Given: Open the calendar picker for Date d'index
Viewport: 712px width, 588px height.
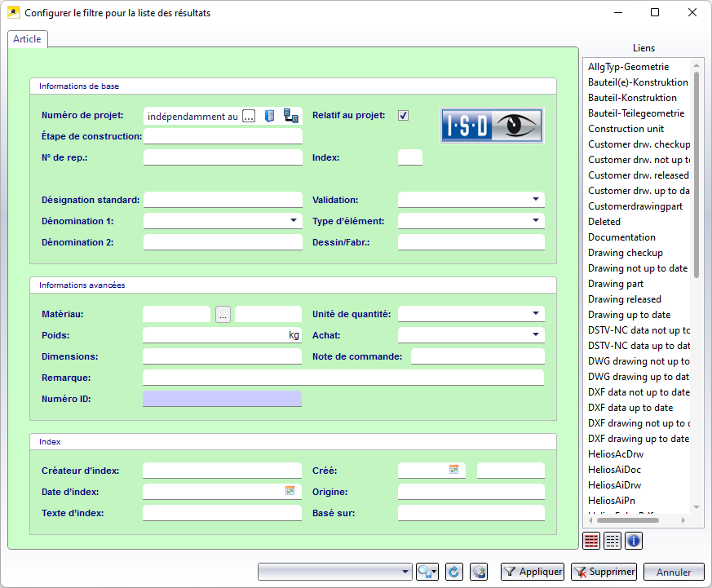Looking at the screenshot, I should [x=290, y=490].
